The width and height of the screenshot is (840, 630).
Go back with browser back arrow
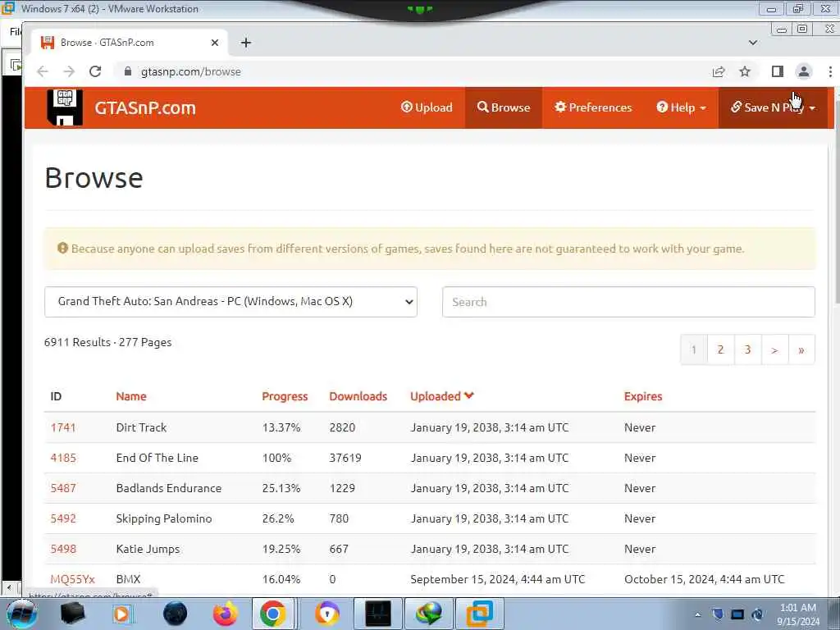(43, 71)
